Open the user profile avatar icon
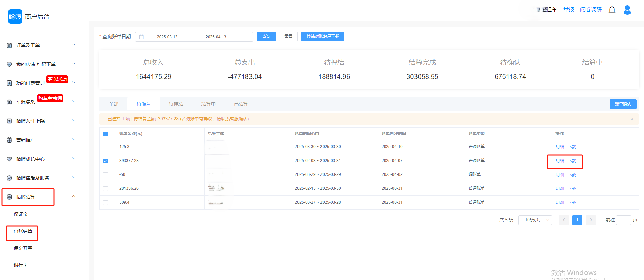The width and height of the screenshot is (644, 280). pos(627,10)
